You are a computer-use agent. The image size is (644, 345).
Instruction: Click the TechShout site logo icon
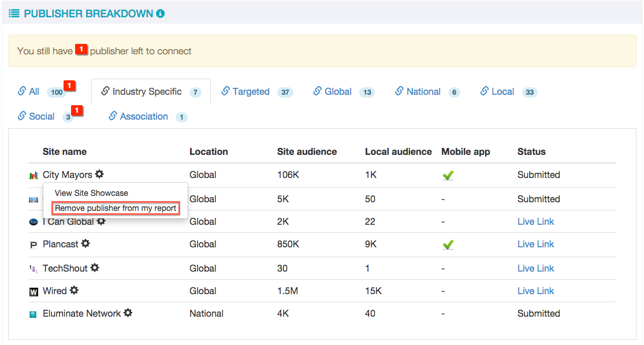click(33, 269)
